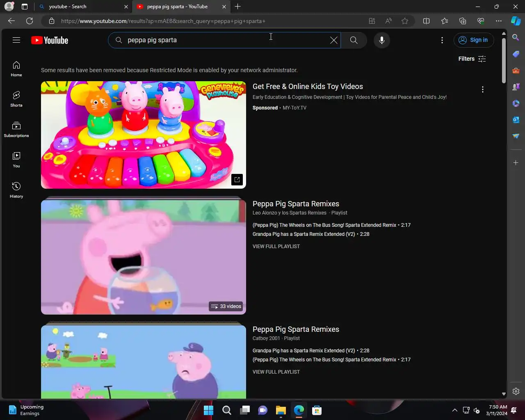Open Browser essentials heart icon
Image resolution: width=525 pixels, height=420 pixels.
(481, 21)
